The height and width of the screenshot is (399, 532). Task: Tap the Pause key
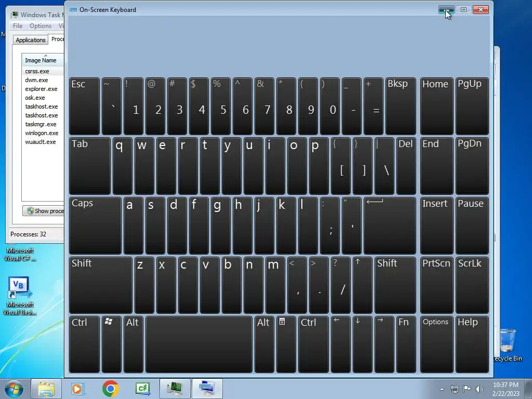coord(472,225)
